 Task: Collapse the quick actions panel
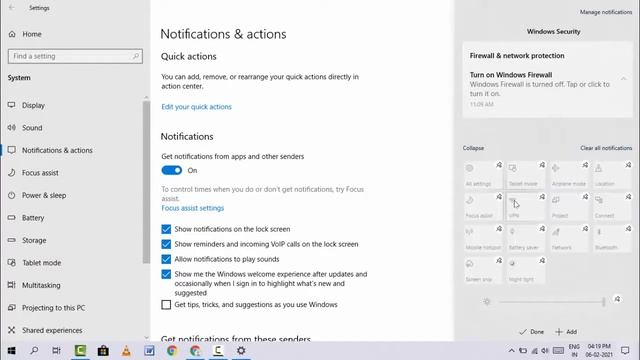[x=473, y=148]
